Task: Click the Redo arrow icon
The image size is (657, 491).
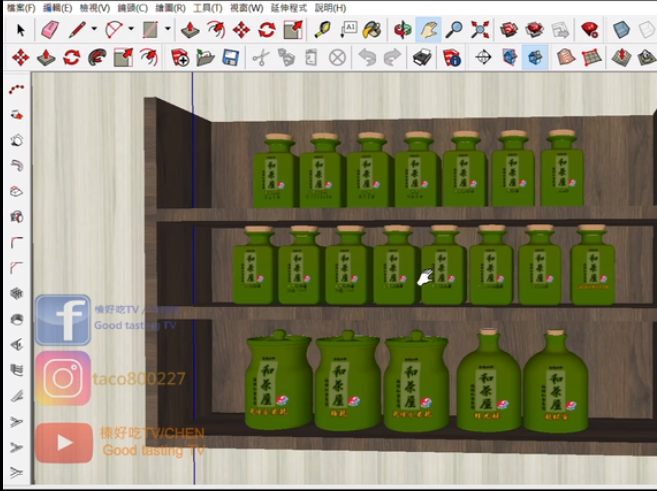Action: tap(393, 57)
